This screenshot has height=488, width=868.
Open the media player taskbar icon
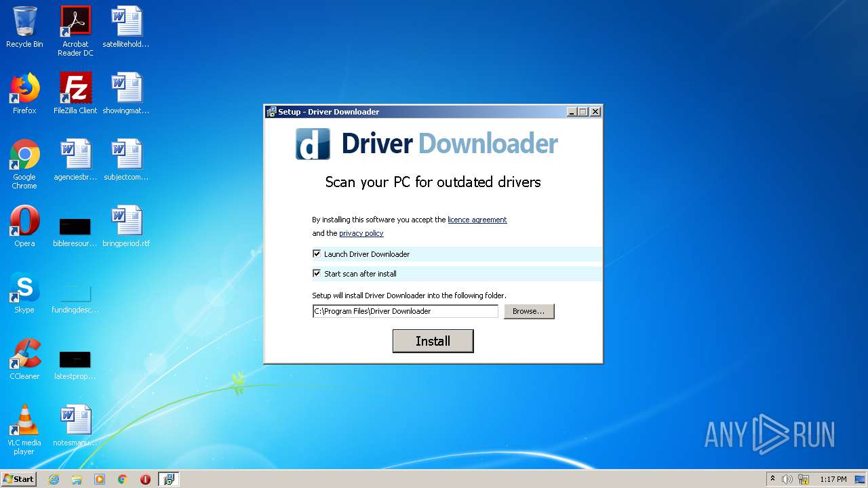(x=100, y=479)
